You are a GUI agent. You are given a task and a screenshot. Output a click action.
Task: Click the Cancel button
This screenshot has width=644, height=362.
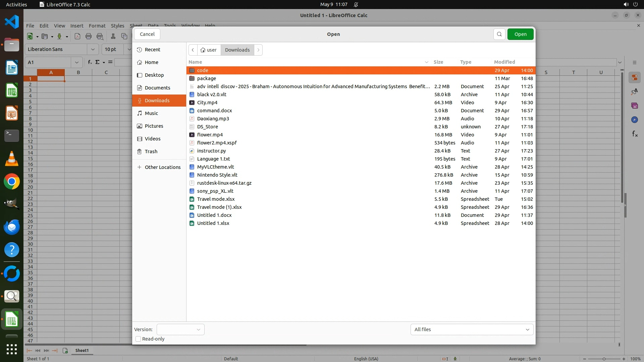147,34
